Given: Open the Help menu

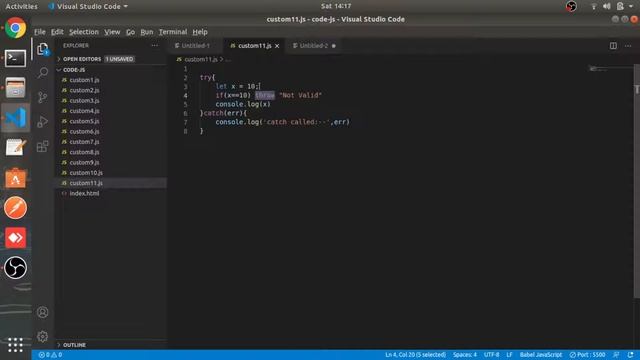Looking at the screenshot, I should coord(200,32).
